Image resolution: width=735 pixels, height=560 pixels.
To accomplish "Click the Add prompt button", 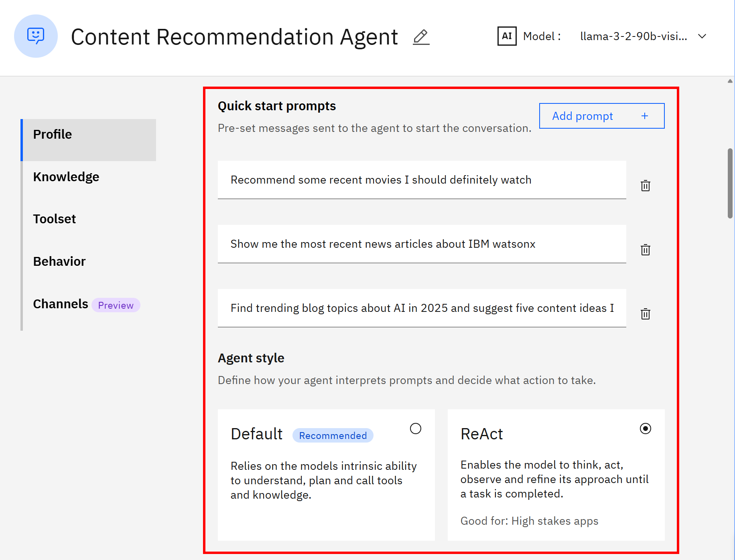I will pos(583,116).
